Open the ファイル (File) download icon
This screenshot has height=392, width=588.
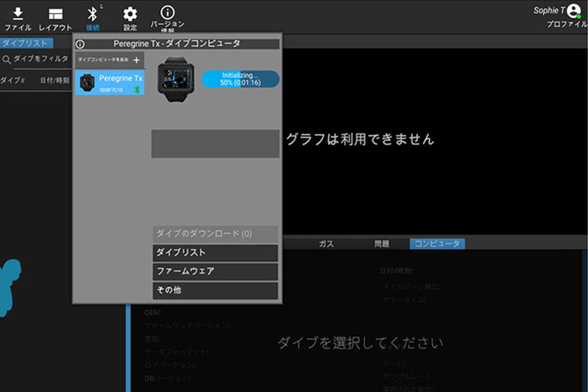point(18,14)
